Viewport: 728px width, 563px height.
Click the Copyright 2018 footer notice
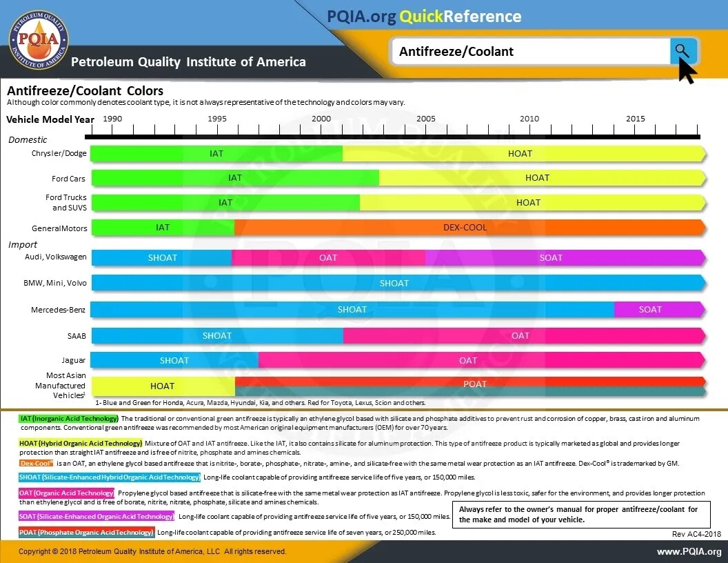pyautogui.click(x=152, y=551)
